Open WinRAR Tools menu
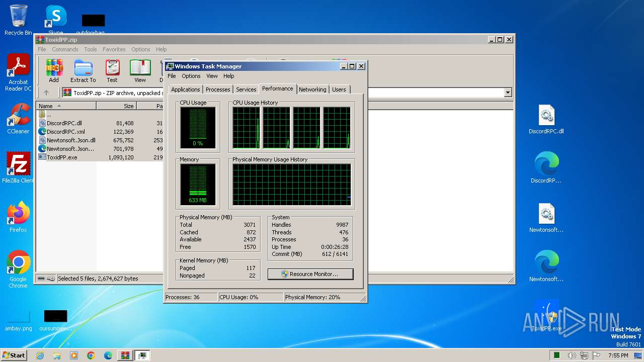Screen dimensions: 644x362 click(91, 49)
